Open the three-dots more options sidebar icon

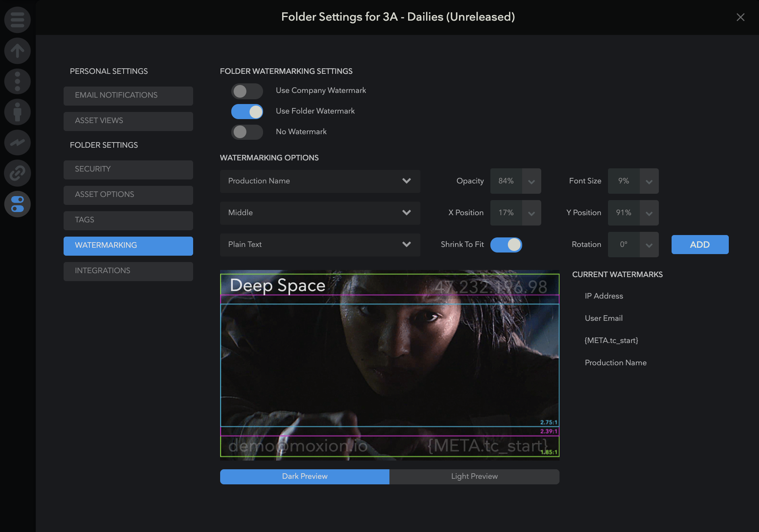tap(17, 81)
